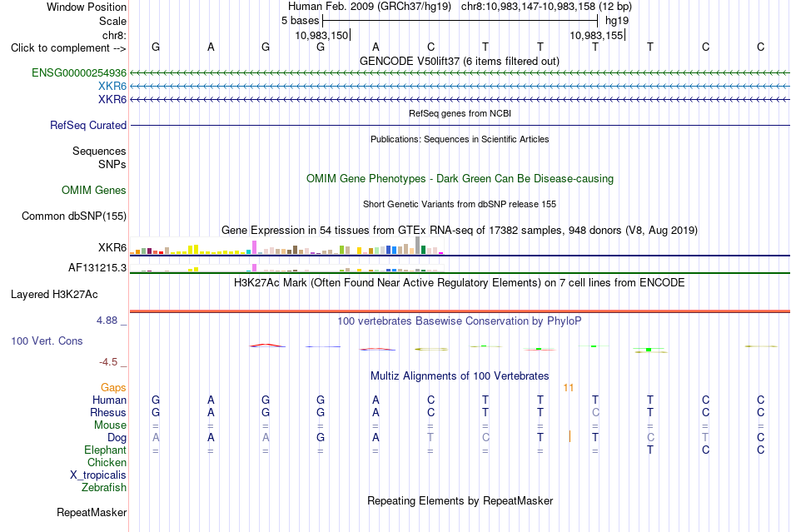The height and width of the screenshot is (532, 791).
Task: Click the dark blue XKR6 transcript label under GENCODE
Action: click(x=112, y=99)
